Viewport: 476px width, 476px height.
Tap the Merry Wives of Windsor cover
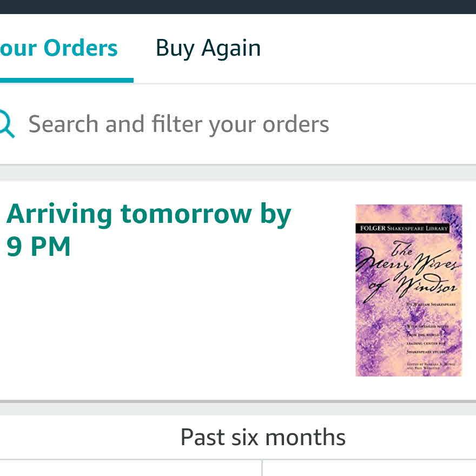click(x=408, y=290)
